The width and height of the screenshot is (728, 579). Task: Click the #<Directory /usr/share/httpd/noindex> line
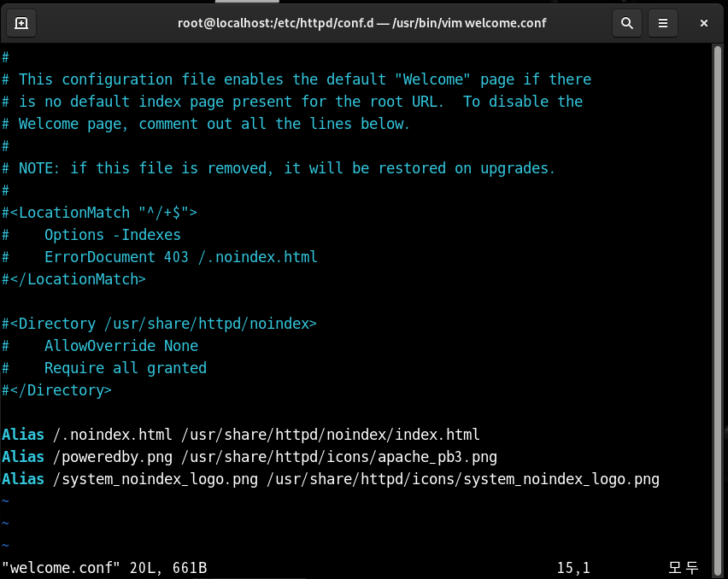point(159,324)
